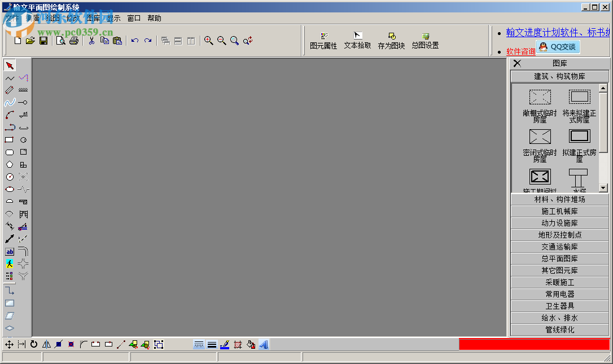Viewport: 613px width, 364px height.
Task: Select the 'ab' text tool
Action: (x=10, y=252)
